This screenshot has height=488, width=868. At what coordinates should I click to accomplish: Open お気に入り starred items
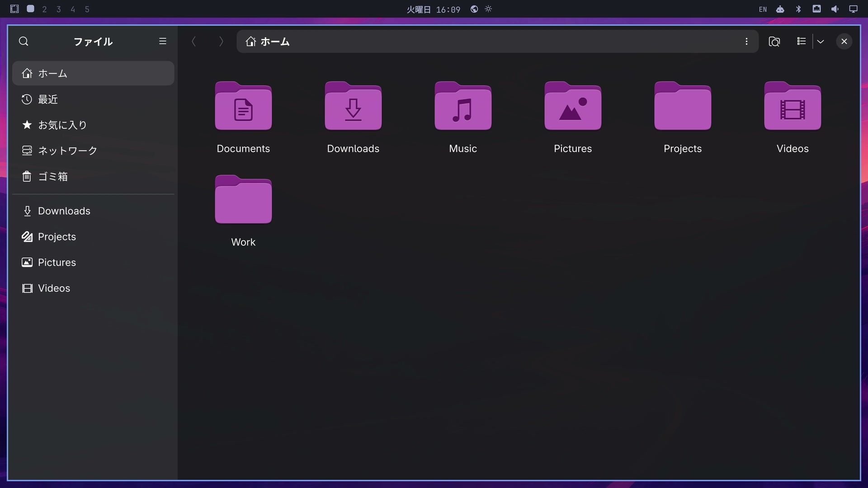pyautogui.click(x=93, y=125)
